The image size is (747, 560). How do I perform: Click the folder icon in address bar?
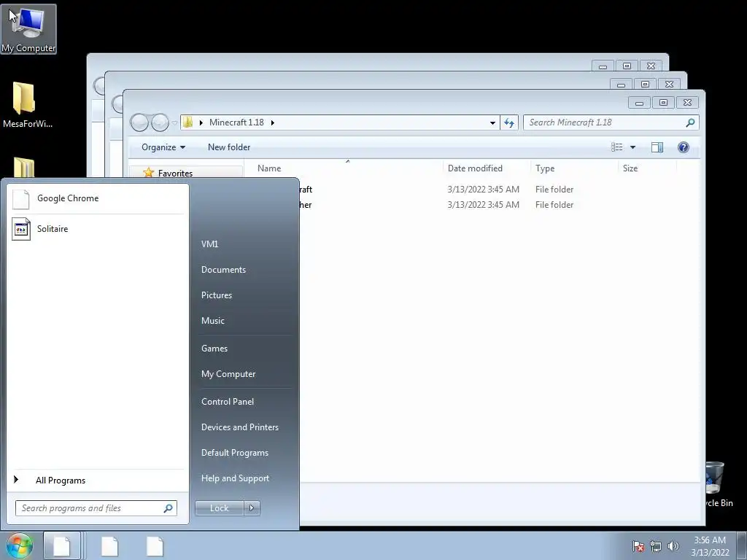[188, 122]
